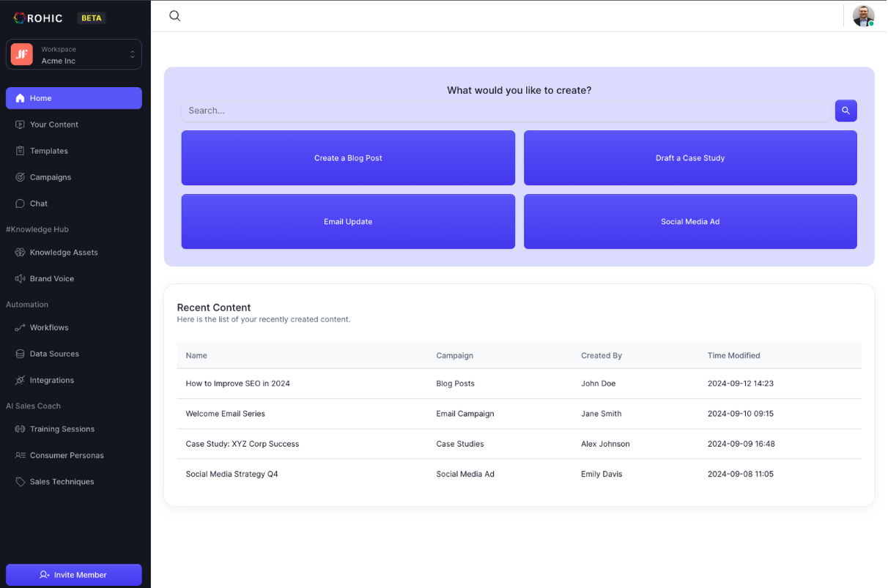This screenshot has width=888, height=588.
Task: Click the Brand Voice megaphone icon
Action: tap(20, 279)
